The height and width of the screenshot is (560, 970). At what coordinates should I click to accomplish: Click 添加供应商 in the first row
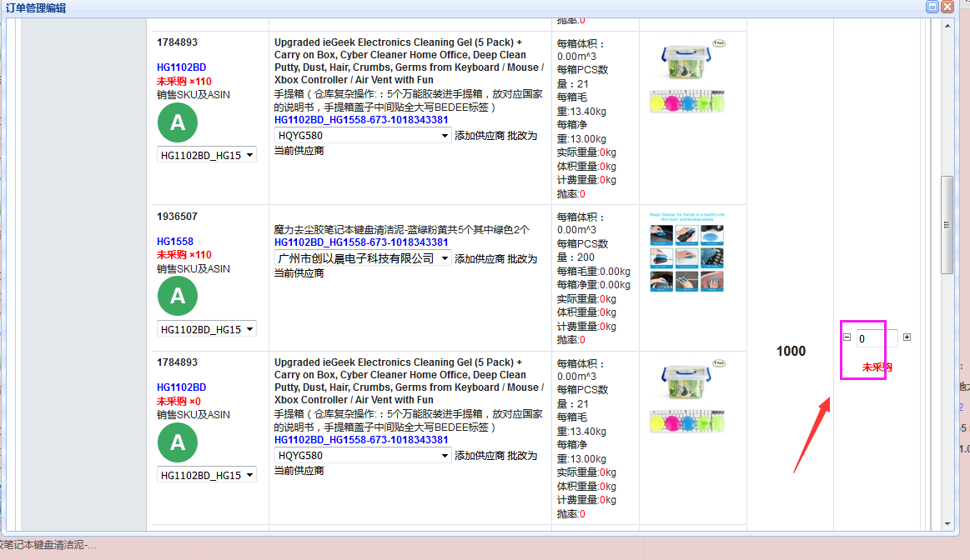[x=480, y=135]
